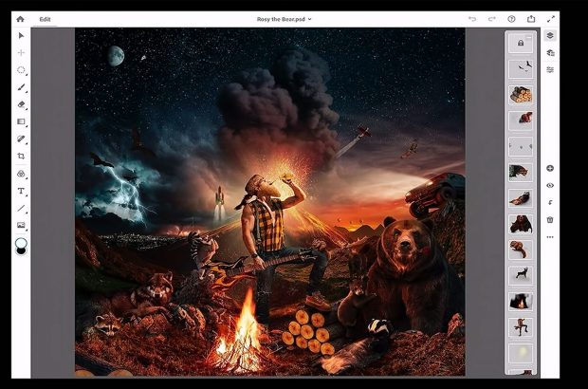Select the log pile layer thumbnail

tap(521, 95)
